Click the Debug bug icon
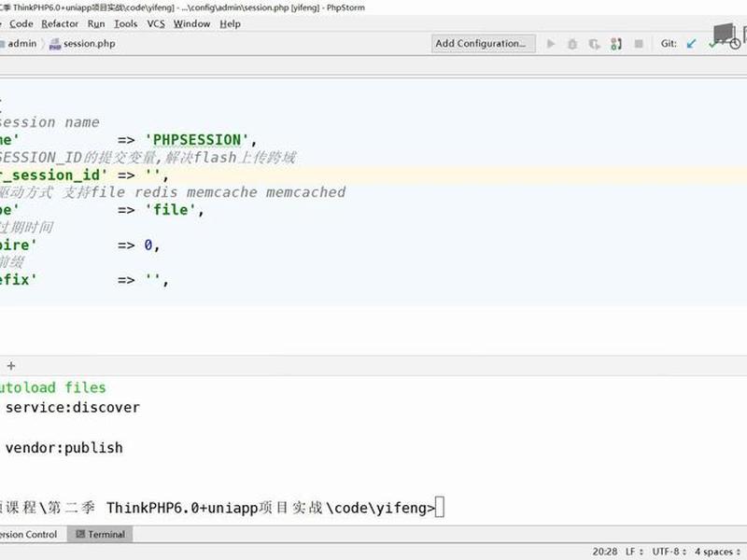 pos(572,44)
